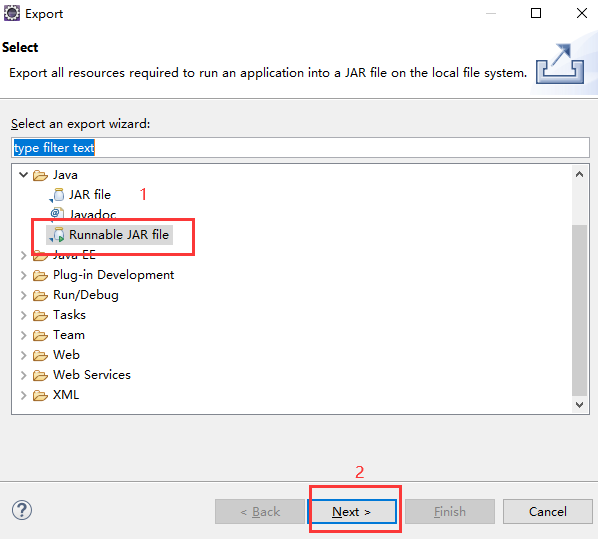Screen dimensions: 598x539
Task: Click the vertical scrollbar thumb
Action: point(579,311)
